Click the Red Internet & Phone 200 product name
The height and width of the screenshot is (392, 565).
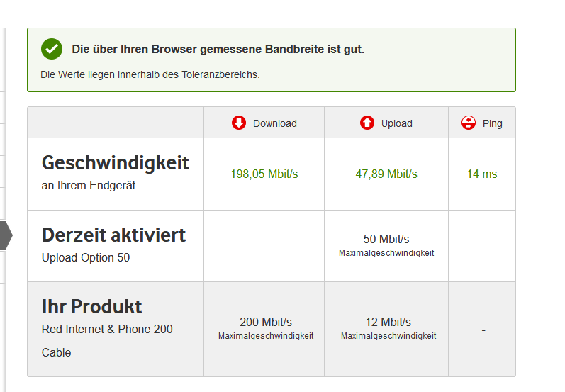click(x=107, y=329)
